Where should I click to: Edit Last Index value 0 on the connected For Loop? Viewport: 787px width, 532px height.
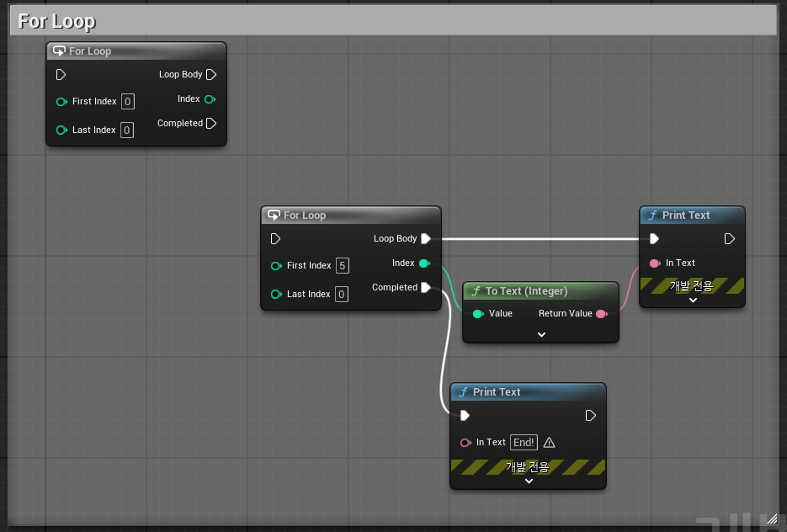pyautogui.click(x=341, y=294)
